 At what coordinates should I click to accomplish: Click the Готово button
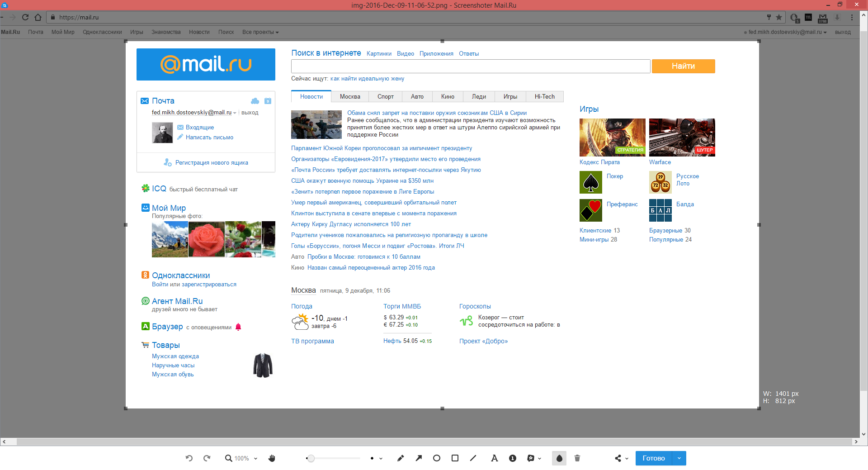coord(654,458)
